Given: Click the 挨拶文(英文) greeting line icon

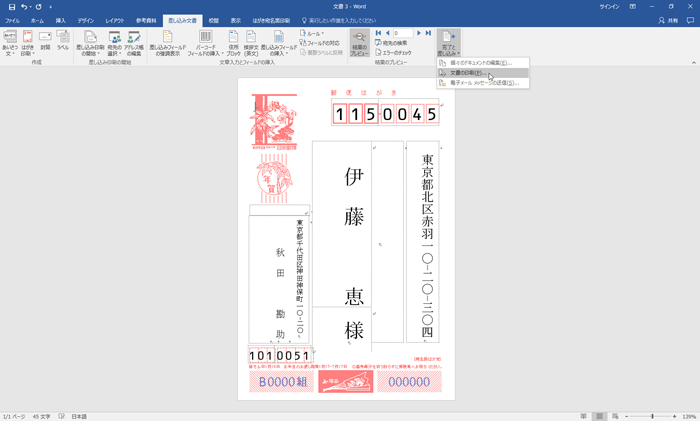Looking at the screenshot, I should [x=253, y=42].
